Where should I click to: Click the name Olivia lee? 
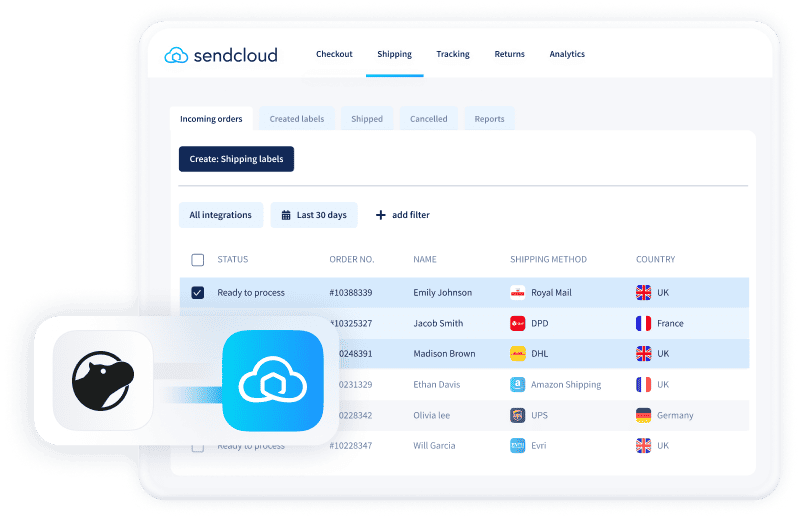pos(431,415)
